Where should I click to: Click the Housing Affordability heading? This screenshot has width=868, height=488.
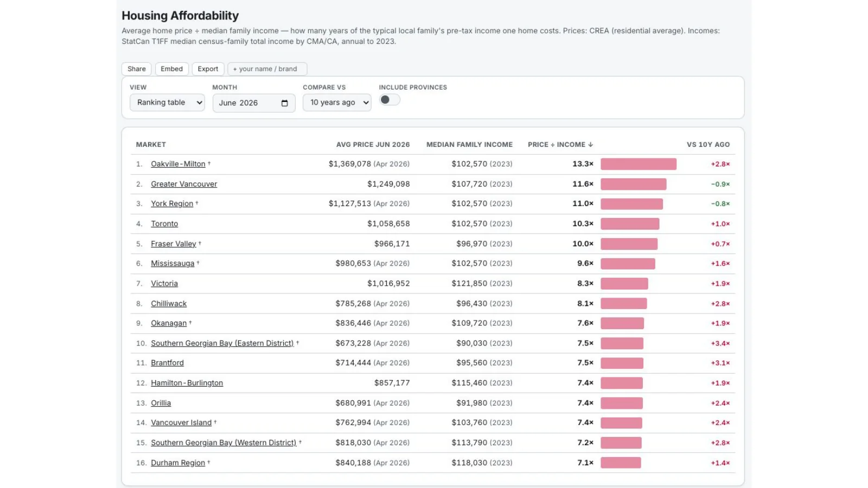click(180, 16)
